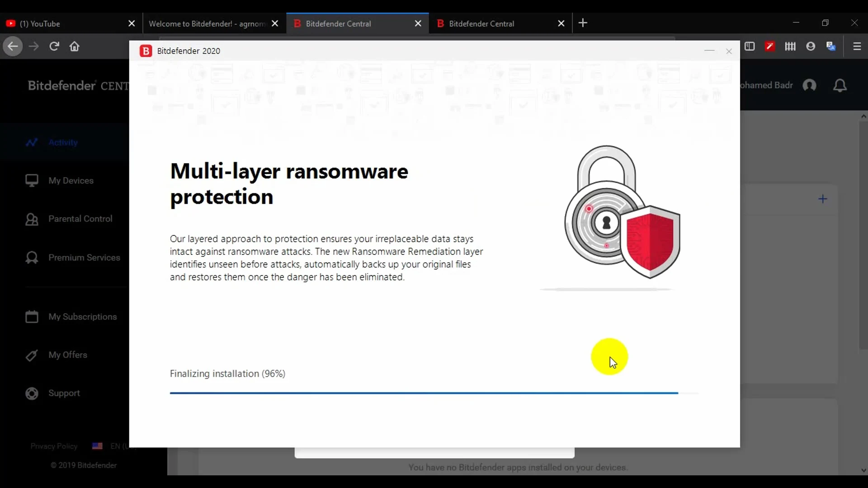Click the Premium Services headset icon
868x488 pixels.
point(32,258)
